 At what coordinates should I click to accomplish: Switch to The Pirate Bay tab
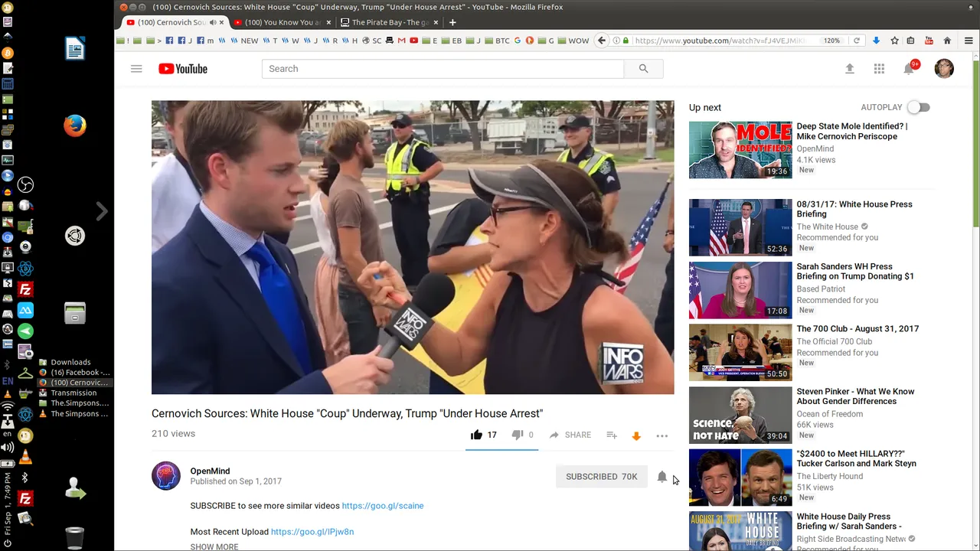coord(390,22)
